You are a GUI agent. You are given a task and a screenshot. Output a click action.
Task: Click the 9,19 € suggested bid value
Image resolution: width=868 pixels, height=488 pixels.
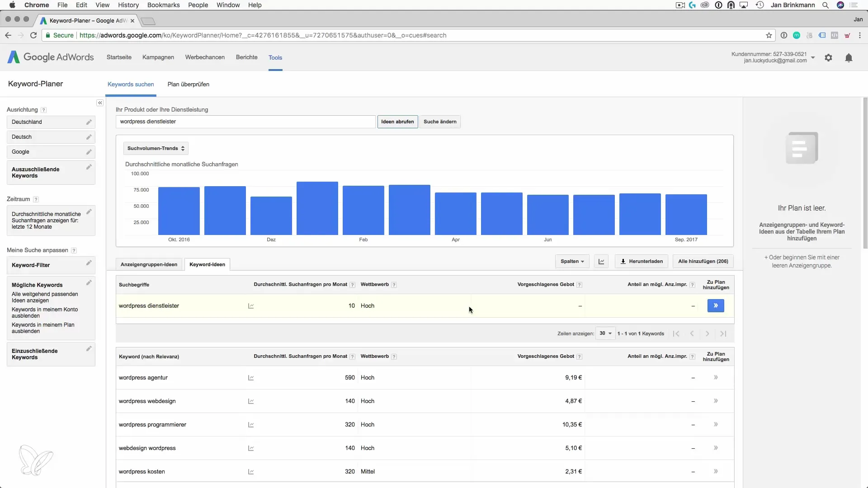coord(573,378)
